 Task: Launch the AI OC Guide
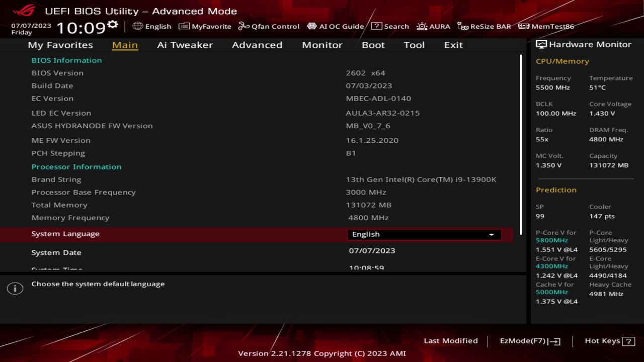336,26
